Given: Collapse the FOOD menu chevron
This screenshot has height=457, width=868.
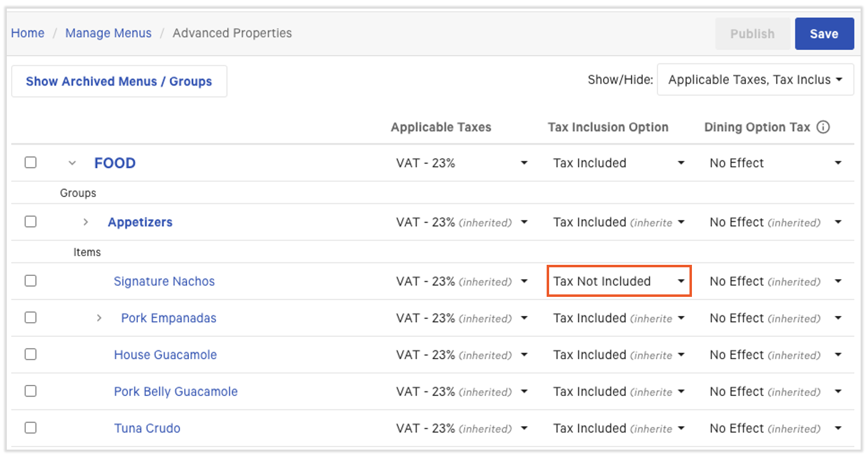Looking at the screenshot, I should click(x=72, y=163).
